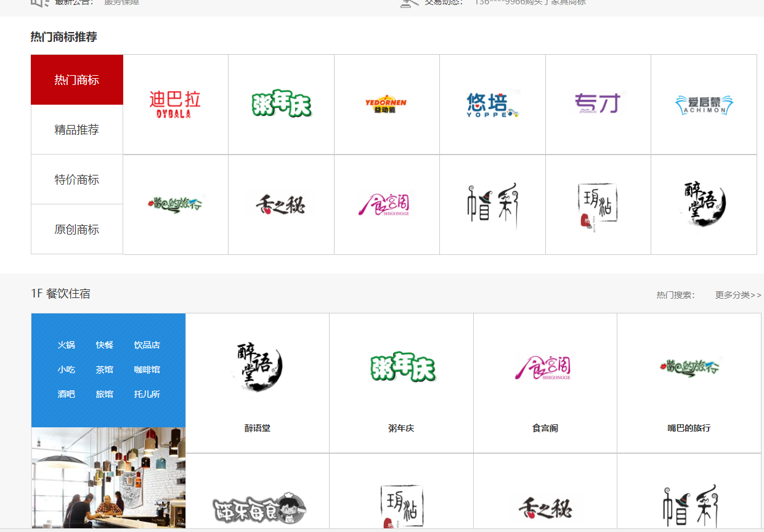The width and height of the screenshot is (764, 532).
Task: Click the 1F 餐饮住宿 section heading
Action: click(x=60, y=294)
